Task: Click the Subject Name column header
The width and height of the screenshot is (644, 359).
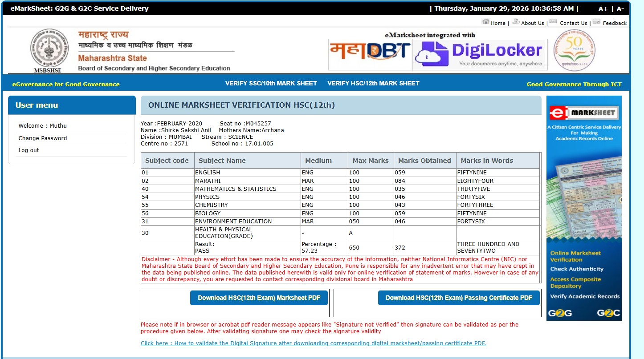Action: tap(222, 161)
